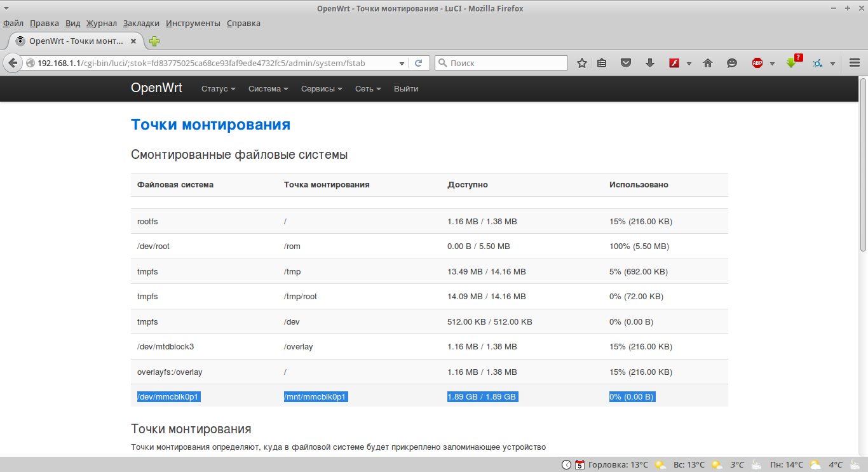The image size is (868, 472).
Task: Select the /dev/root filesystem cell
Action: pos(153,246)
